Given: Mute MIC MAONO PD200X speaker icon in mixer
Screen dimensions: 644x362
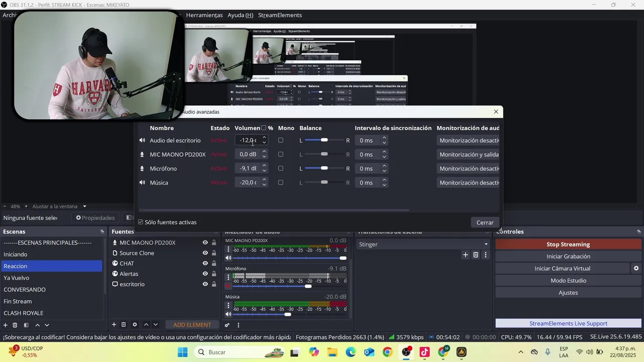Looking at the screenshot, I should tap(228, 258).
